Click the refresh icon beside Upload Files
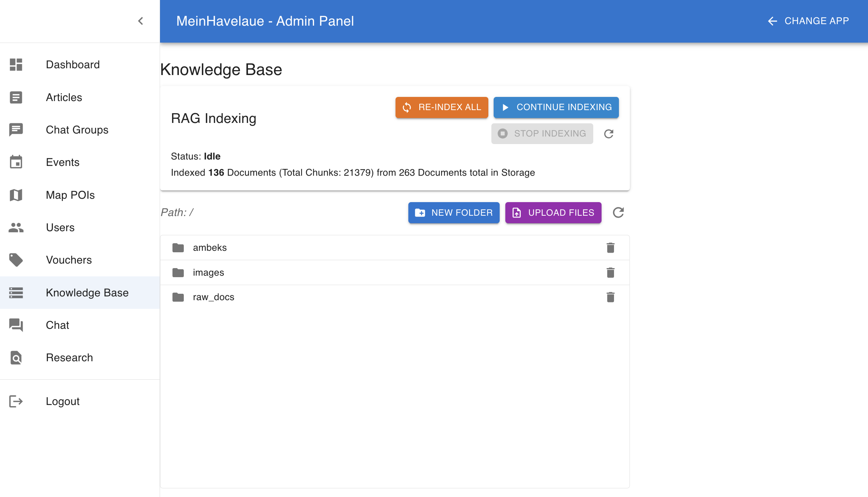868x497 pixels. point(619,212)
